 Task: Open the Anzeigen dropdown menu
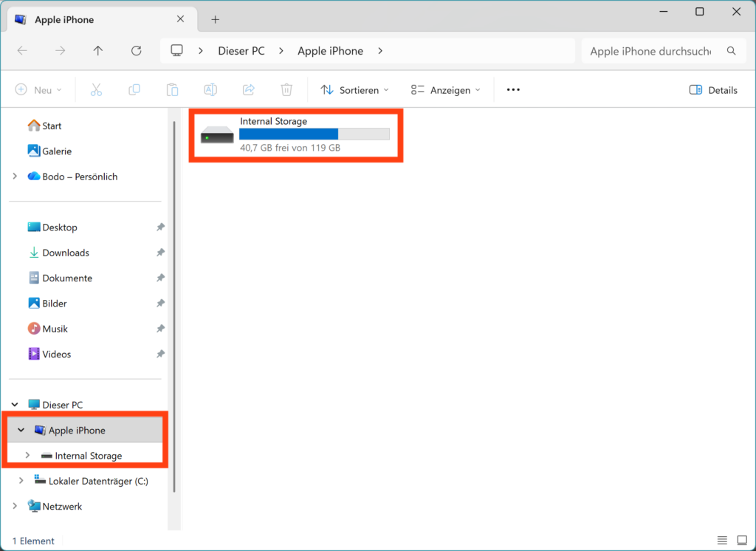click(x=444, y=89)
